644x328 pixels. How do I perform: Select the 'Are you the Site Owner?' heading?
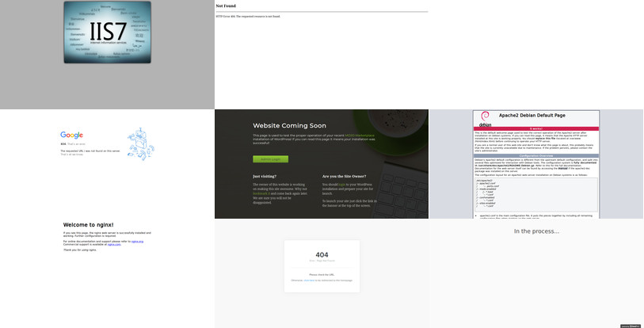tap(344, 177)
